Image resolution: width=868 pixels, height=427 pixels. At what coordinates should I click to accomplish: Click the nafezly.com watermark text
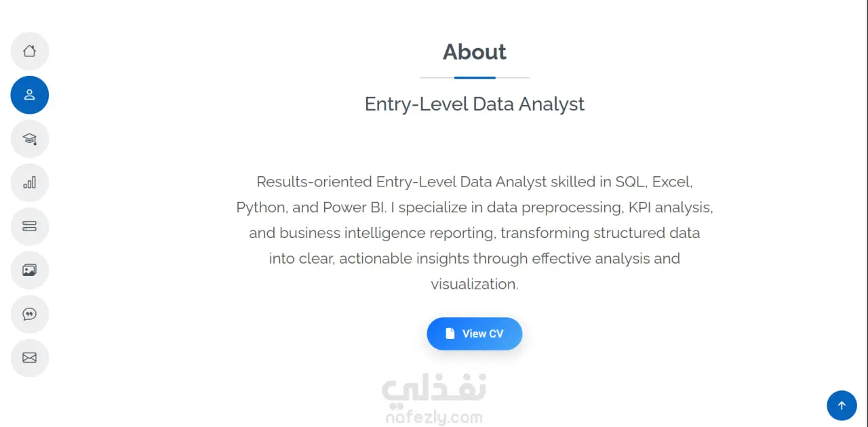pyautogui.click(x=434, y=418)
